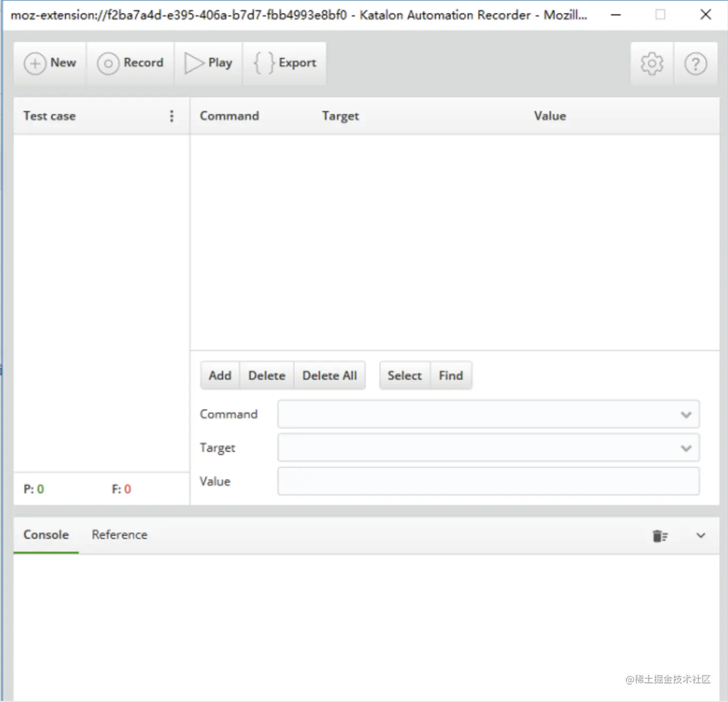Open settings via the gear icon
The width and height of the screenshot is (728, 702).
tap(652, 64)
